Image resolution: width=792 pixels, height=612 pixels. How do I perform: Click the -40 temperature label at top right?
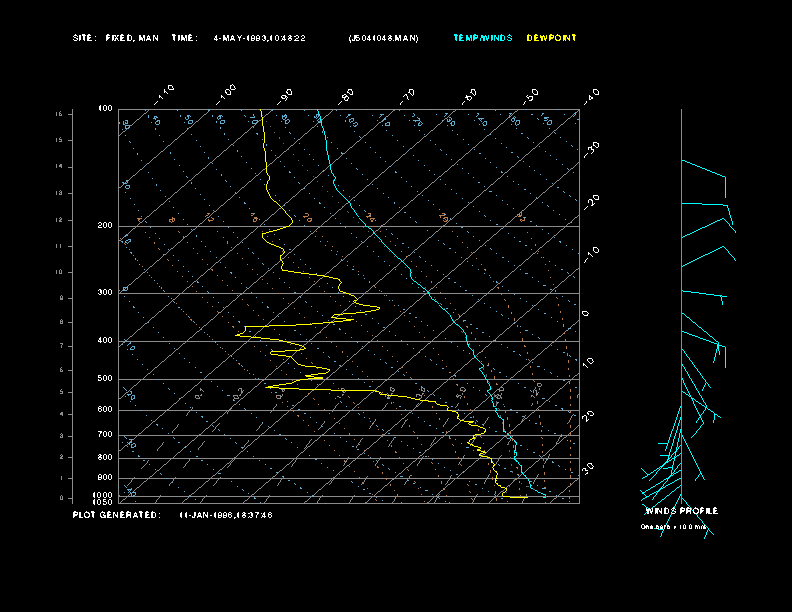pyautogui.click(x=591, y=95)
